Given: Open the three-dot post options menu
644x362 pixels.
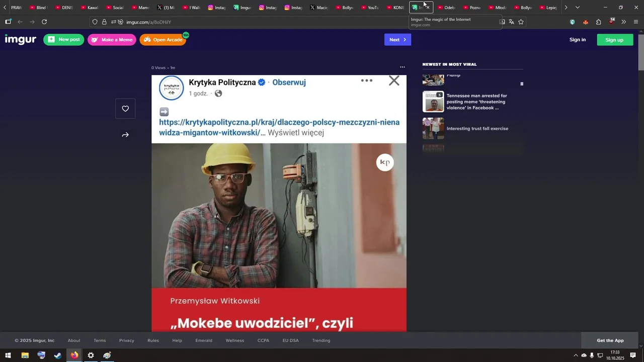Looking at the screenshot, I should pyautogui.click(x=402, y=67).
